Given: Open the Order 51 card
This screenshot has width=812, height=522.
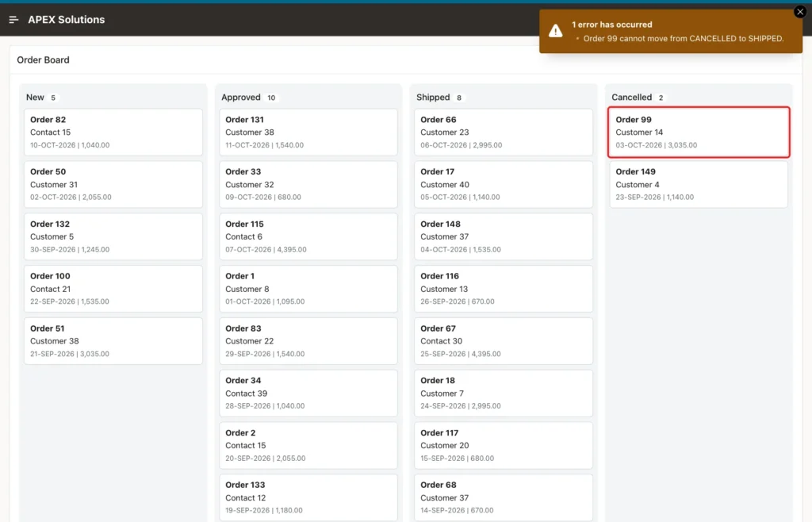Looking at the screenshot, I should (113, 341).
